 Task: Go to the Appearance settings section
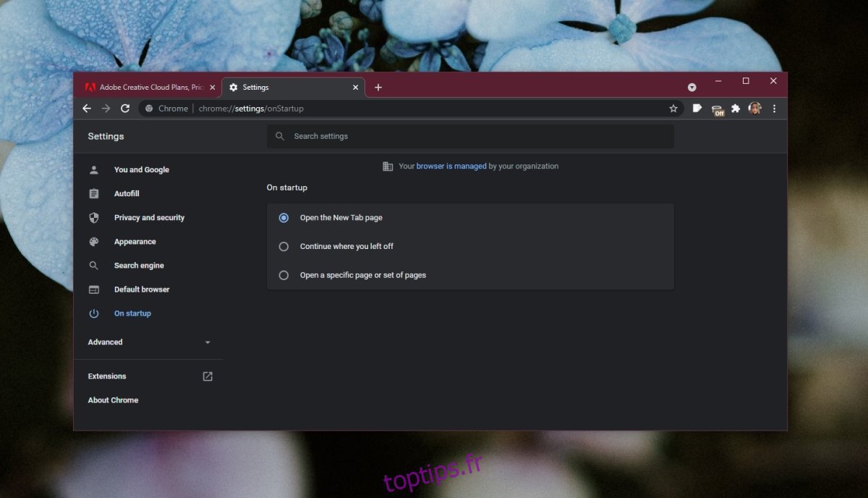[135, 242]
